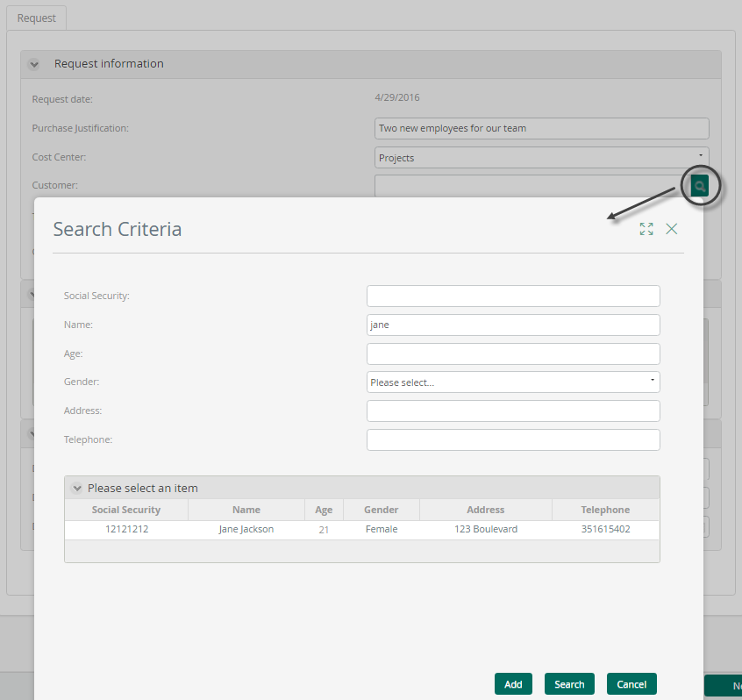Switch to the Request tab

(x=37, y=18)
